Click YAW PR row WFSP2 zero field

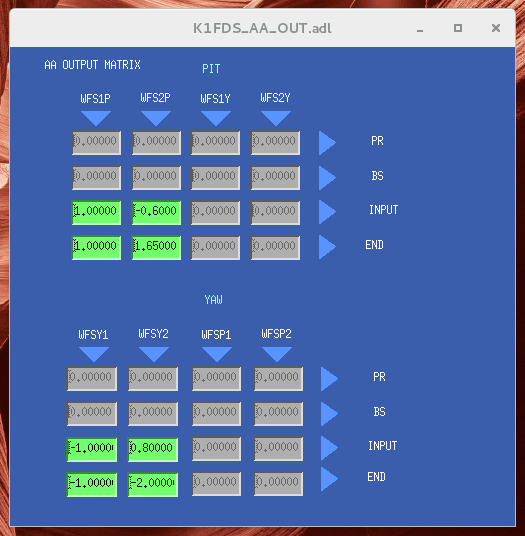click(278, 379)
